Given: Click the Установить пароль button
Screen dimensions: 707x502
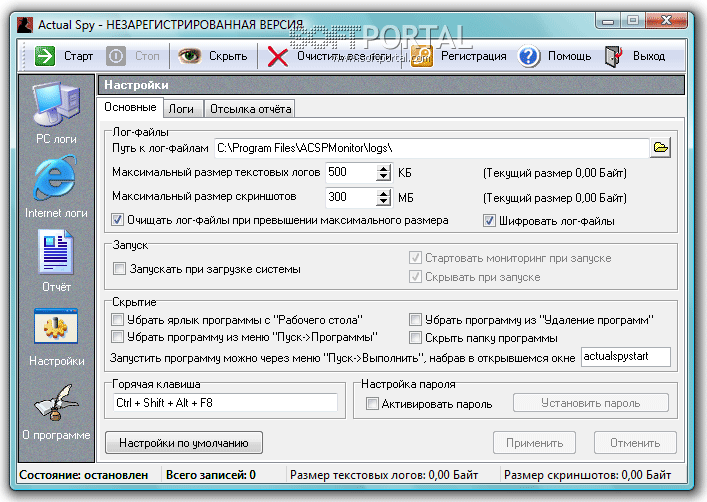Looking at the screenshot, I should (x=591, y=403).
